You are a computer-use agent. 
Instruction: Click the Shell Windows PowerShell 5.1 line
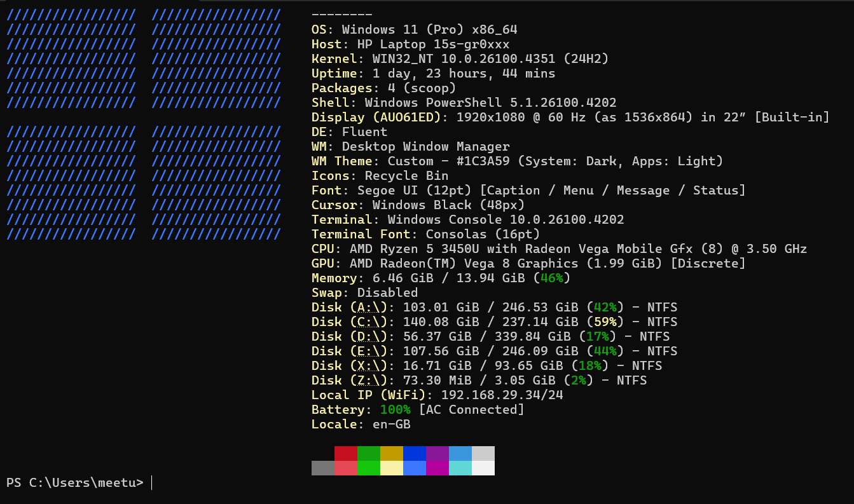click(464, 102)
